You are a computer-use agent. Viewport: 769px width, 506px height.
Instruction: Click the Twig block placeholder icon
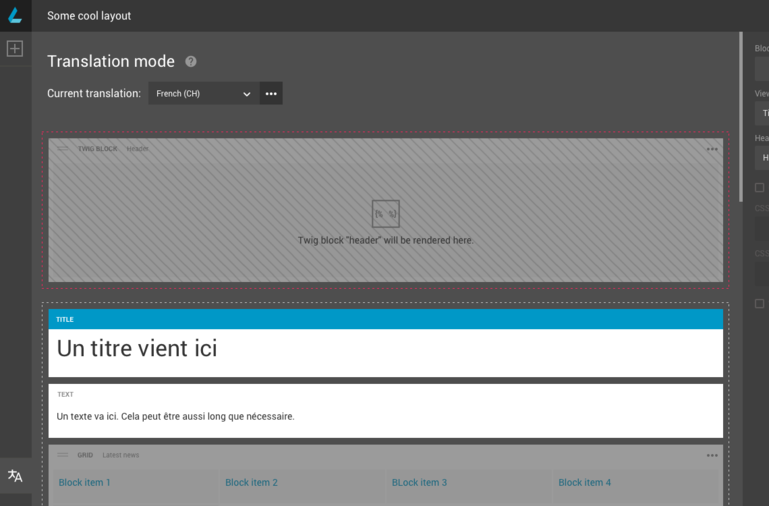click(385, 213)
